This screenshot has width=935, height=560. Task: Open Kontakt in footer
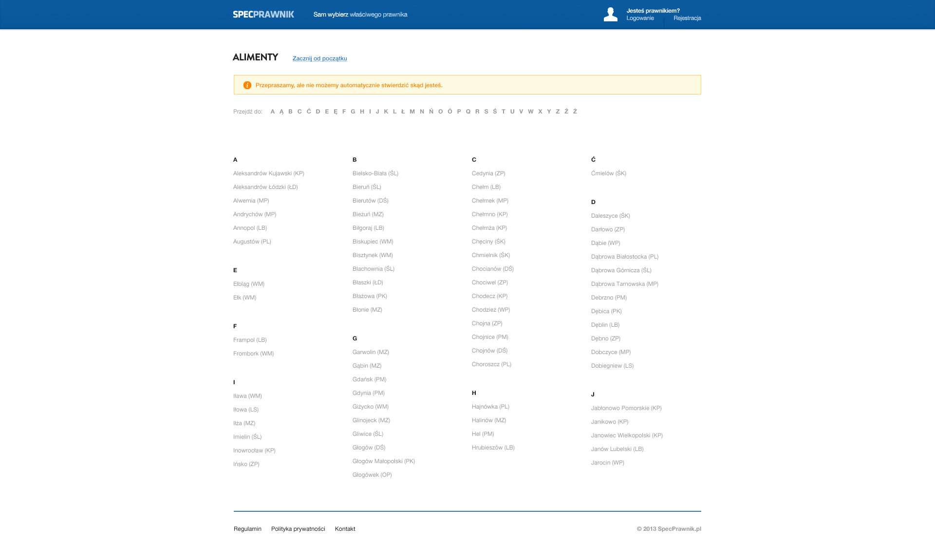(x=345, y=529)
